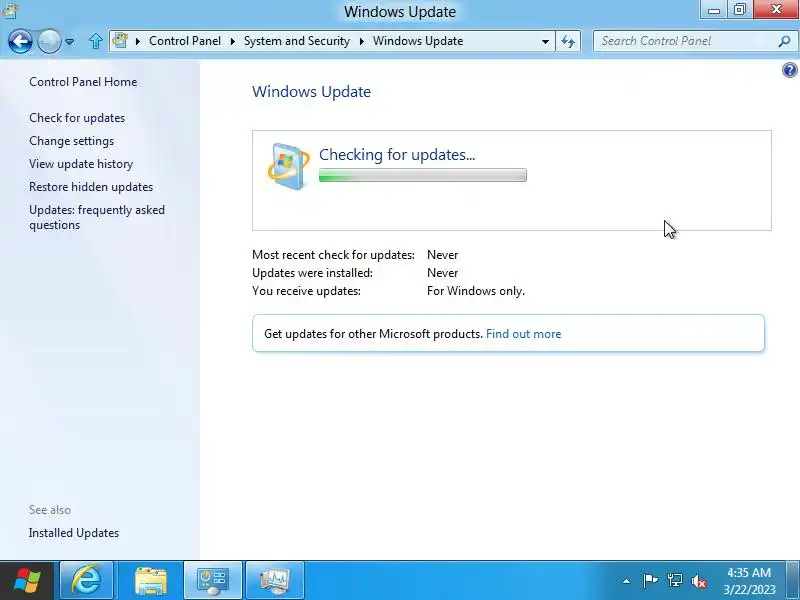
Task: Click the Updates were installed label
Action: [312, 273]
